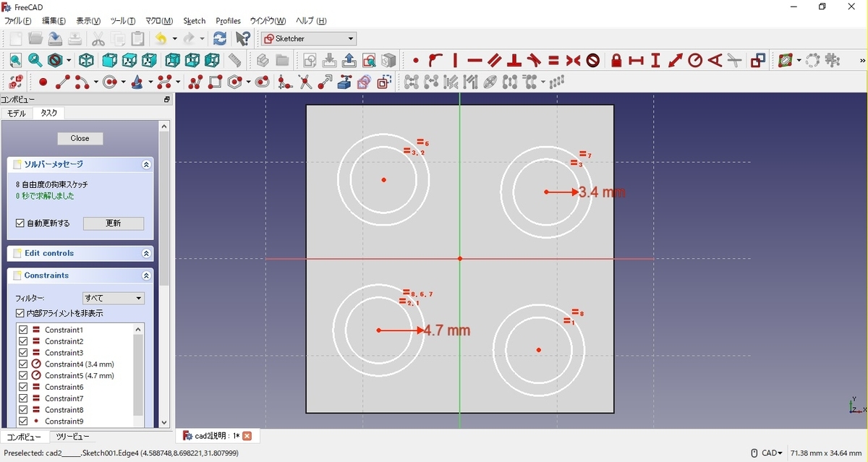Select the external geometry tool
Screen dimensions: 868x462
pyautogui.click(x=344, y=82)
